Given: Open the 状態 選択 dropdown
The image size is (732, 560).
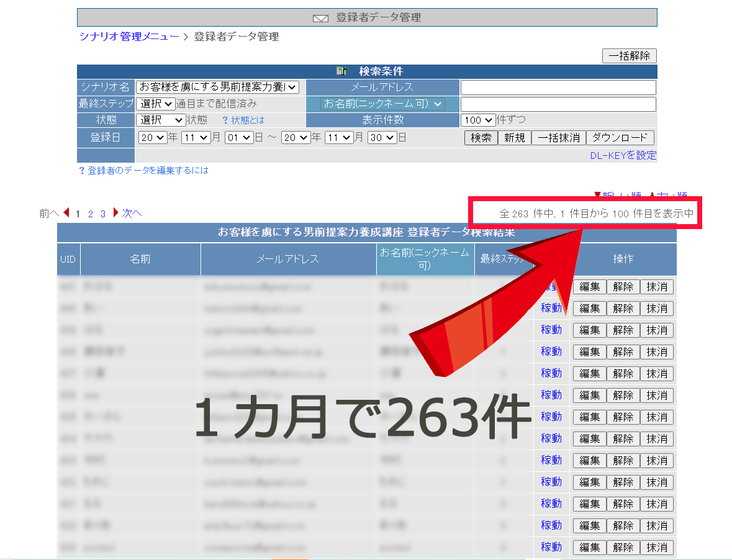Looking at the screenshot, I should point(161,120).
